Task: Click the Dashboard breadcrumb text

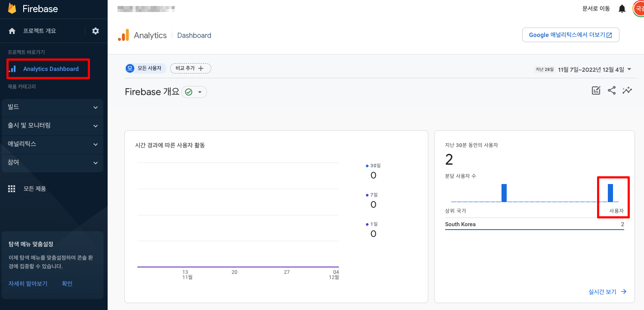Action: click(x=194, y=35)
